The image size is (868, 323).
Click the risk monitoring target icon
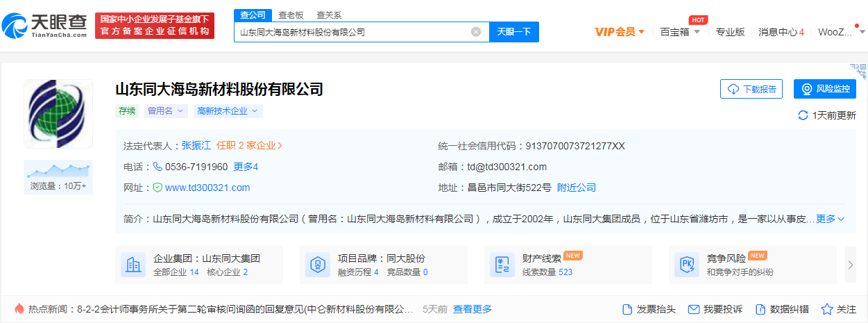807,89
